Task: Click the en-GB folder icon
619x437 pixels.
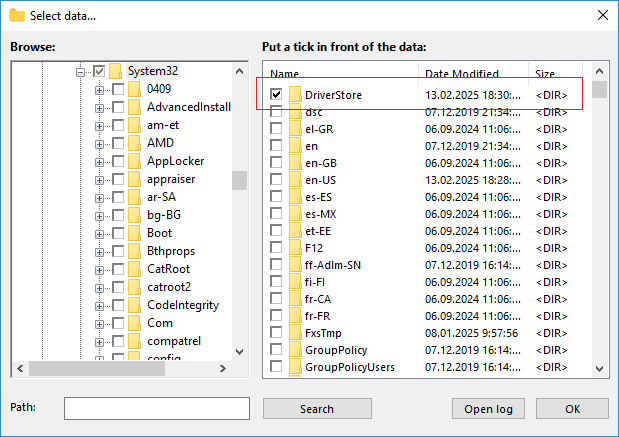Action: [295, 163]
